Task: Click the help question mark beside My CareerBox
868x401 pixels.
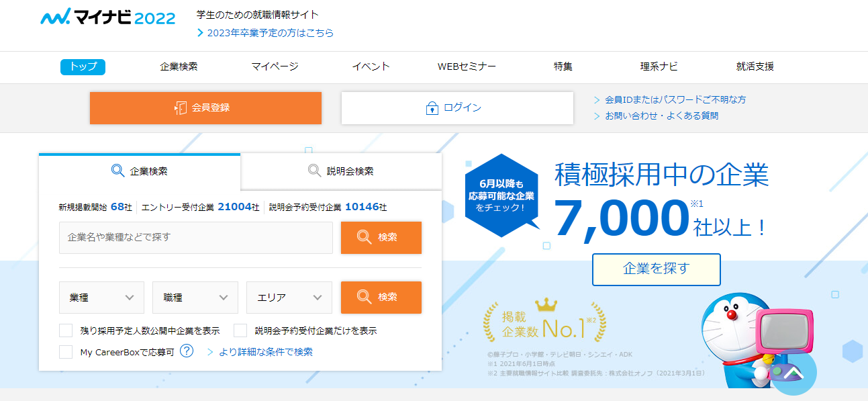Action: (x=187, y=351)
